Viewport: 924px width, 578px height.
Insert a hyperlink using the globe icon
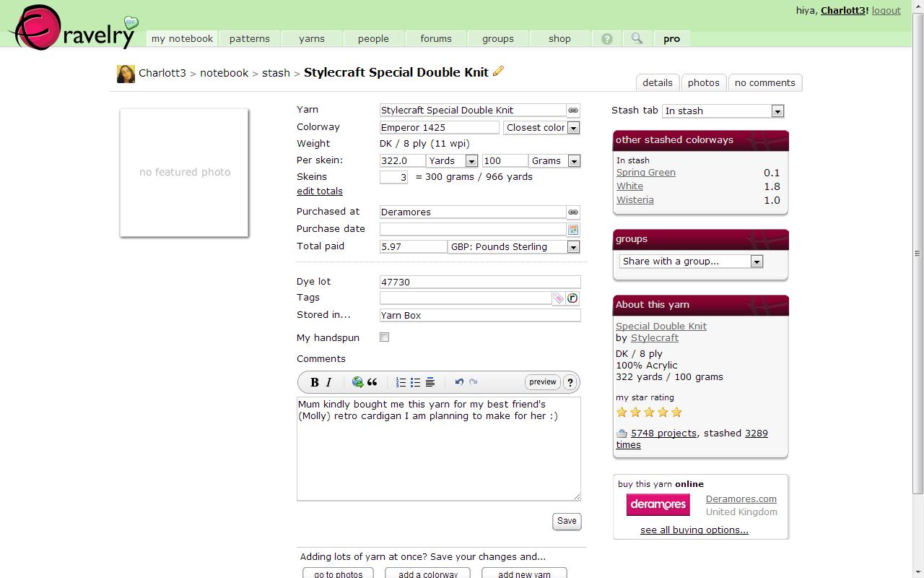click(357, 382)
